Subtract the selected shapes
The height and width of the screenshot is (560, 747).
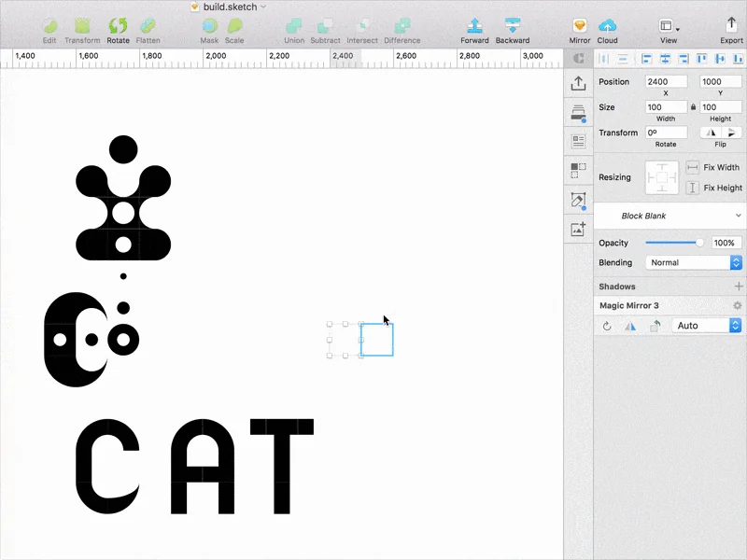(x=324, y=24)
